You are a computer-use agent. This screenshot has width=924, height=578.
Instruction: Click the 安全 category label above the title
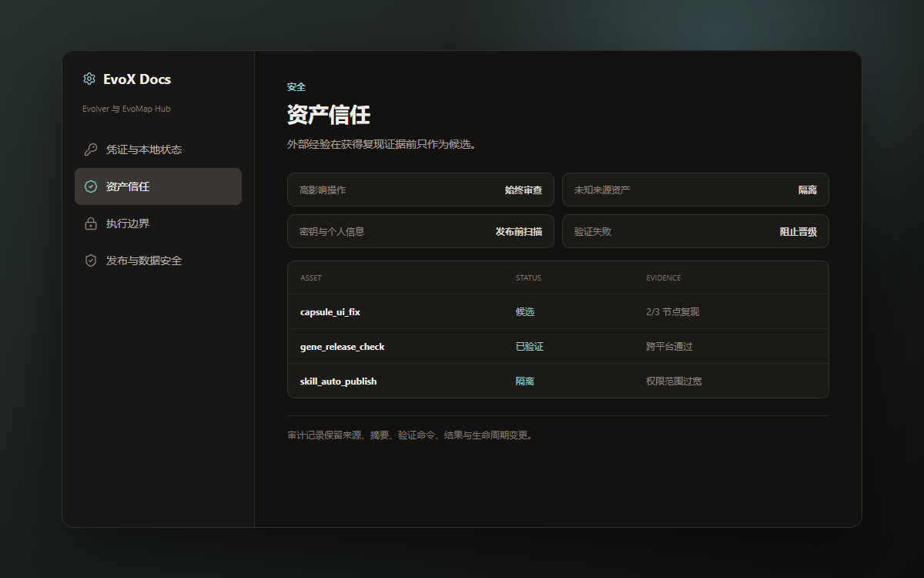(x=296, y=87)
